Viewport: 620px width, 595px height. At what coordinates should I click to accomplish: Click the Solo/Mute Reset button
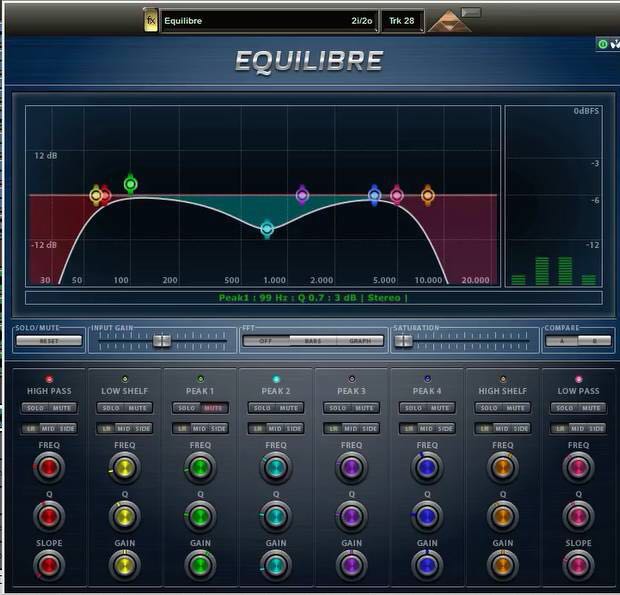(x=49, y=340)
